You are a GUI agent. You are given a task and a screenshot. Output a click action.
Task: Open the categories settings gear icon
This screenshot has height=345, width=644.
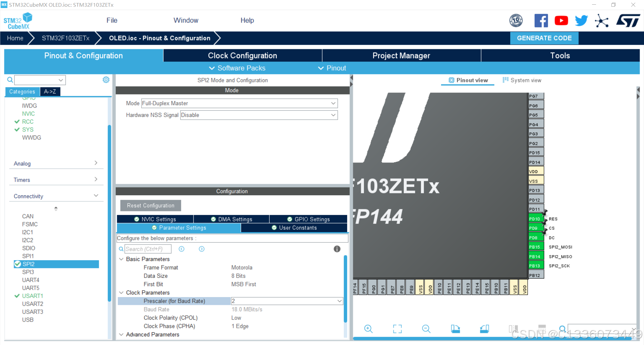[106, 80]
